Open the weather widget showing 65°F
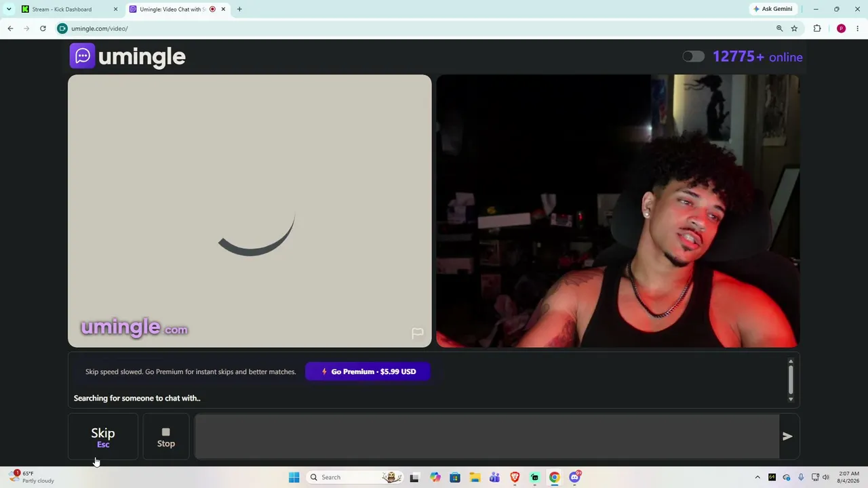The height and width of the screenshot is (488, 868). [32, 477]
